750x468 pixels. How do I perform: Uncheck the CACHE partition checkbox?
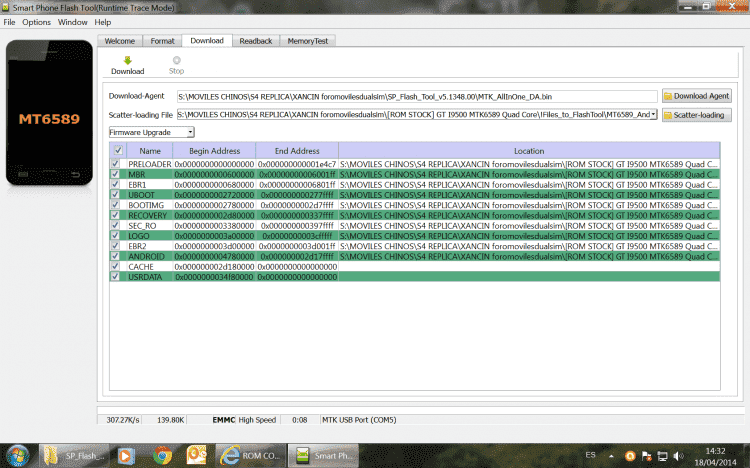[x=115, y=267]
